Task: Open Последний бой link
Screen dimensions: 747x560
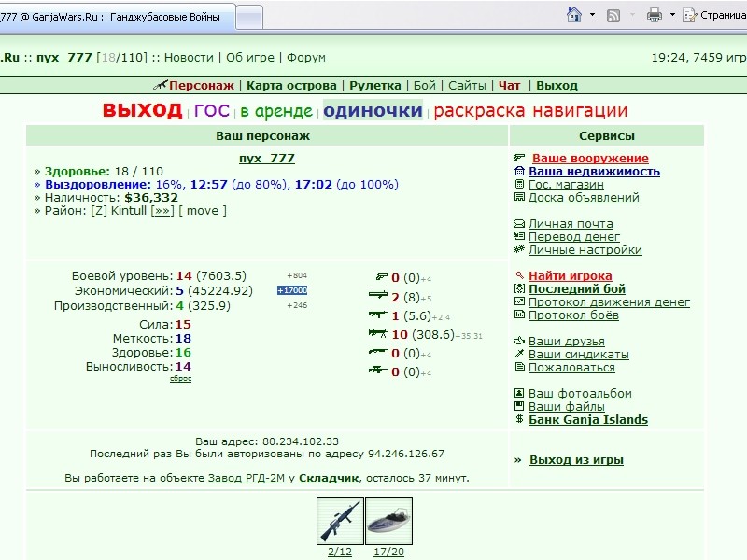Action: tap(577, 289)
